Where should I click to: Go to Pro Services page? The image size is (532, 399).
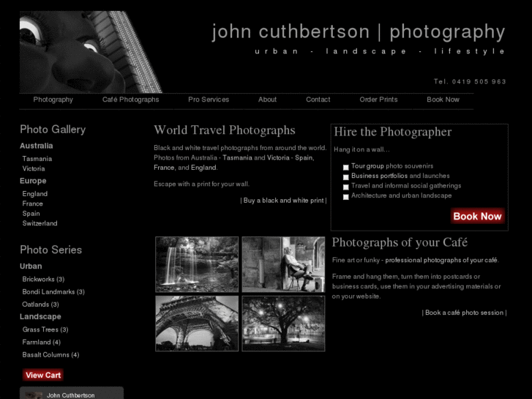point(209,100)
